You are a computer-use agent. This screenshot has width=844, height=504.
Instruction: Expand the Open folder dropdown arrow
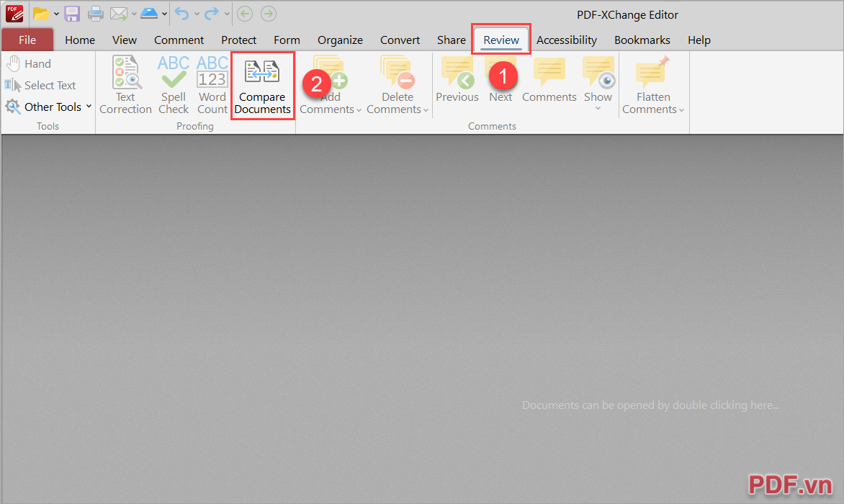pyautogui.click(x=56, y=14)
